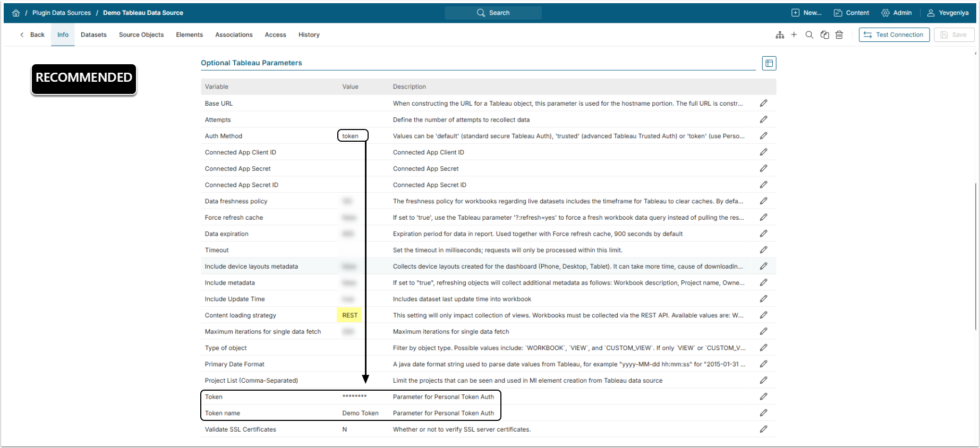Click the Test Connection button
Viewport: 980px width, 448px height.
tap(894, 35)
